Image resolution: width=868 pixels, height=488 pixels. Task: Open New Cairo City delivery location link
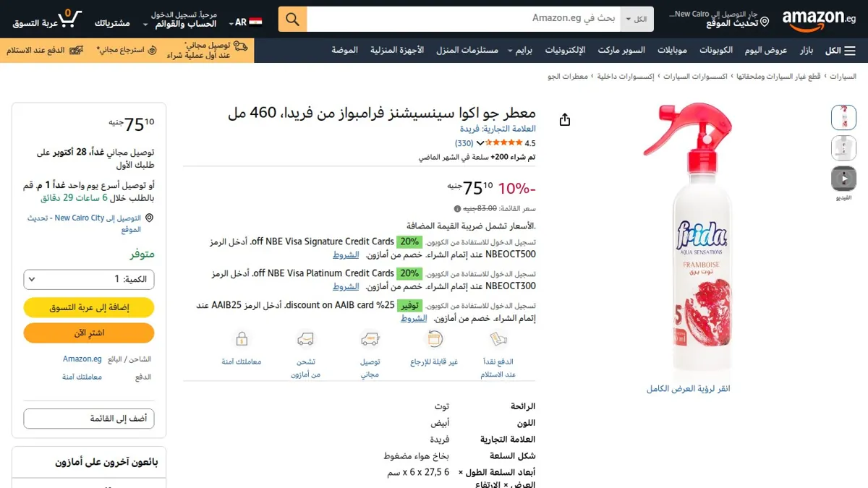click(x=85, y=223)
